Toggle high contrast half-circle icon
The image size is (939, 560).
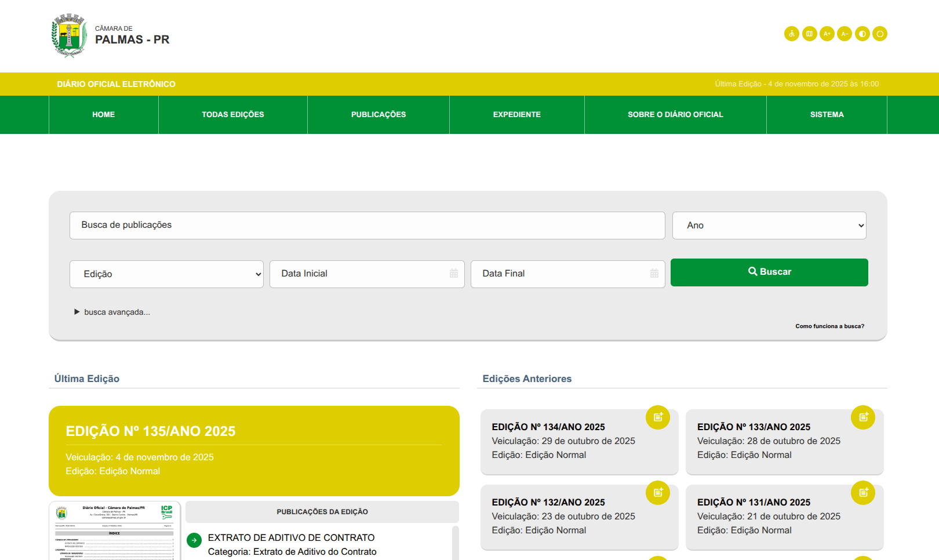click(862, 34)
